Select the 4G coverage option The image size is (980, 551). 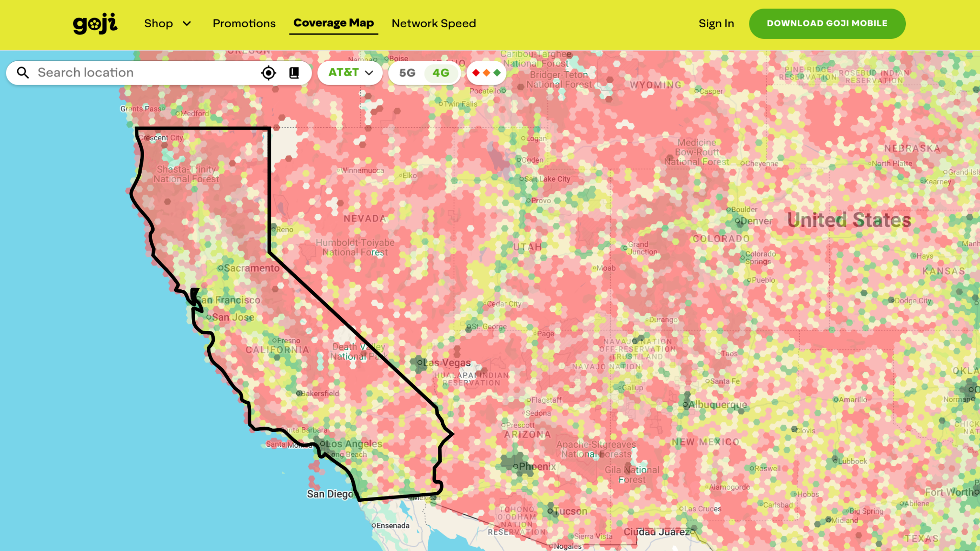pos(441,73)
